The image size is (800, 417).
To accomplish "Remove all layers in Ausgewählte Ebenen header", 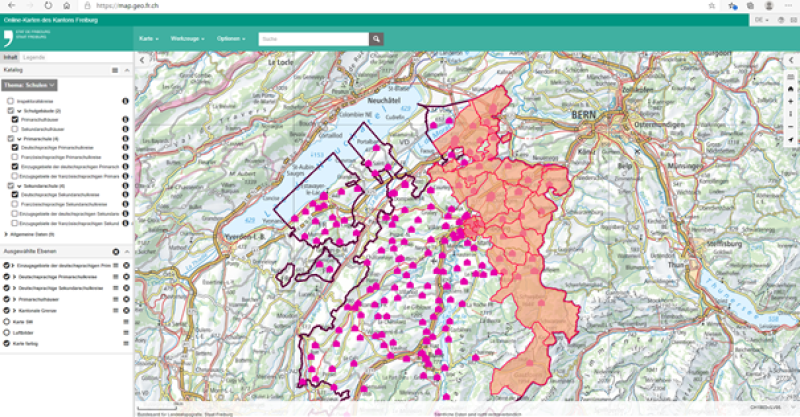I will coord(115,252).
